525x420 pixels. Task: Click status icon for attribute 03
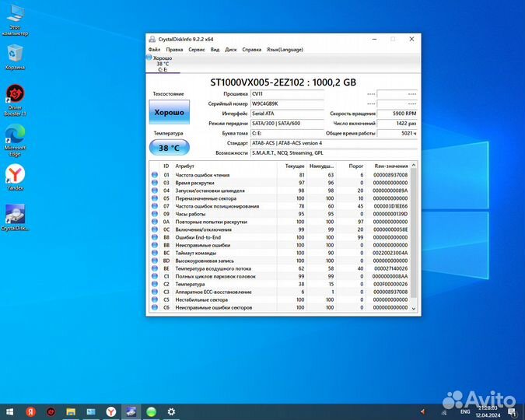[155, 183]
